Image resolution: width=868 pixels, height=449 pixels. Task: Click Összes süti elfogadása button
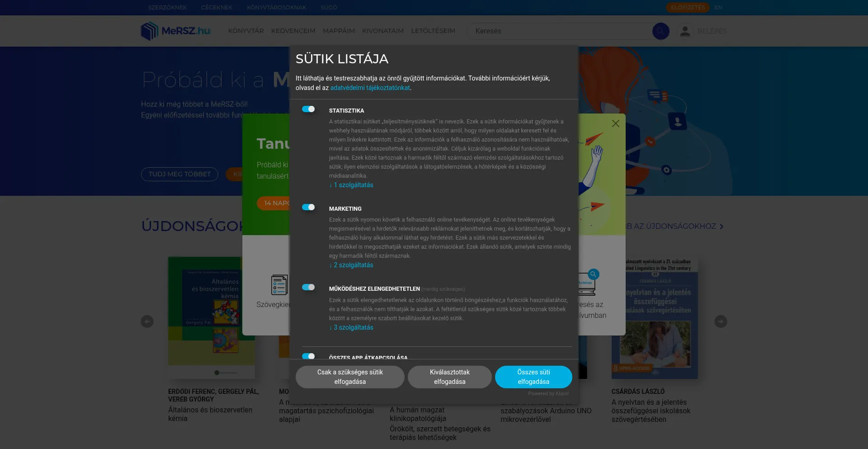[x=533, y=377]
